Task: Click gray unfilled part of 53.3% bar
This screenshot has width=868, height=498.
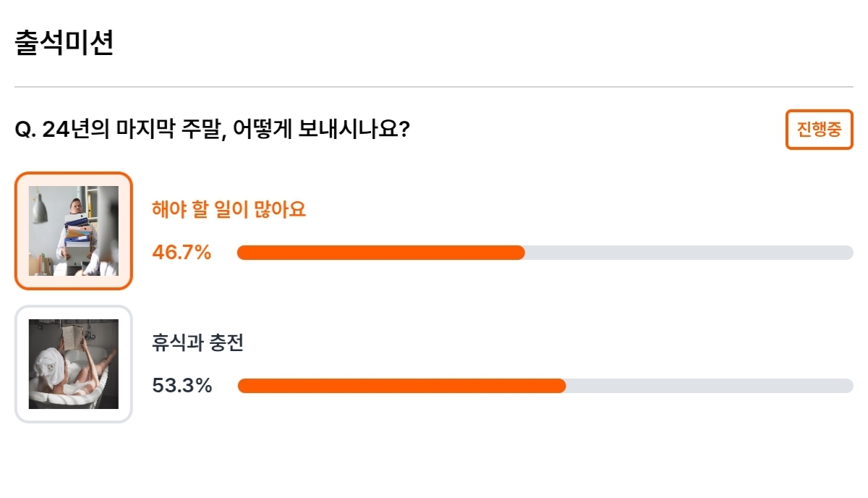Action: pyautogui.click(x=710, y=386)
